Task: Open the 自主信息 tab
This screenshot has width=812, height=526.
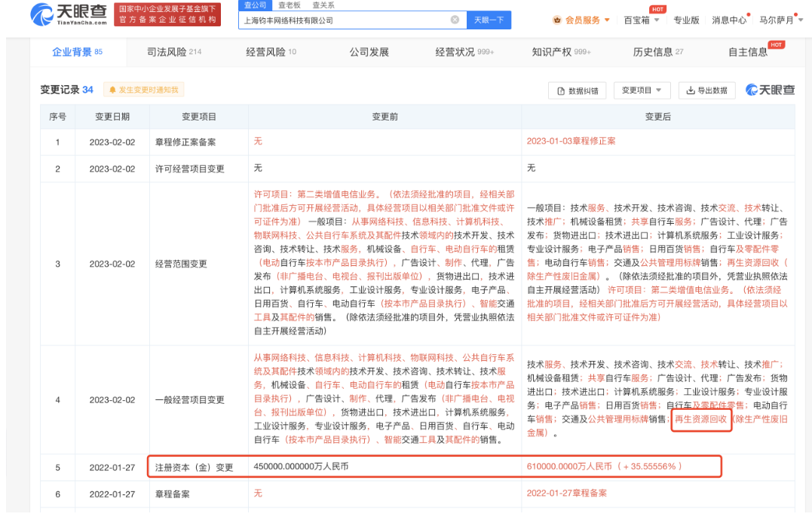Action: point(748,52)
